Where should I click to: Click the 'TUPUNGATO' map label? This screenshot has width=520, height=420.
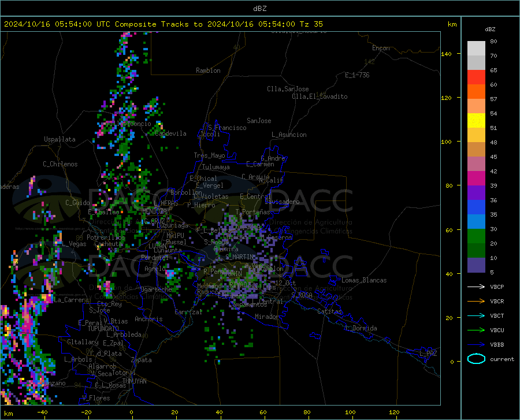point(103,329)
